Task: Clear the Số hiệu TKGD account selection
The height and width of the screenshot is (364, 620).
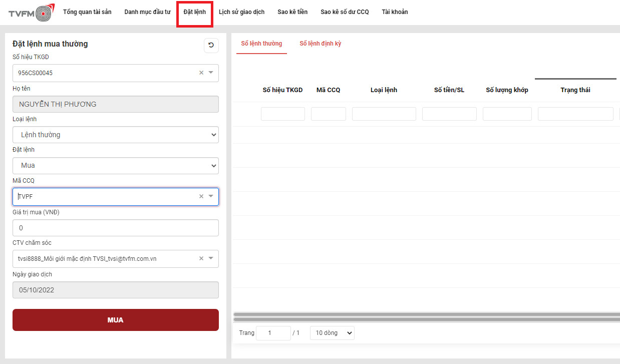Action: pos(201,73)
